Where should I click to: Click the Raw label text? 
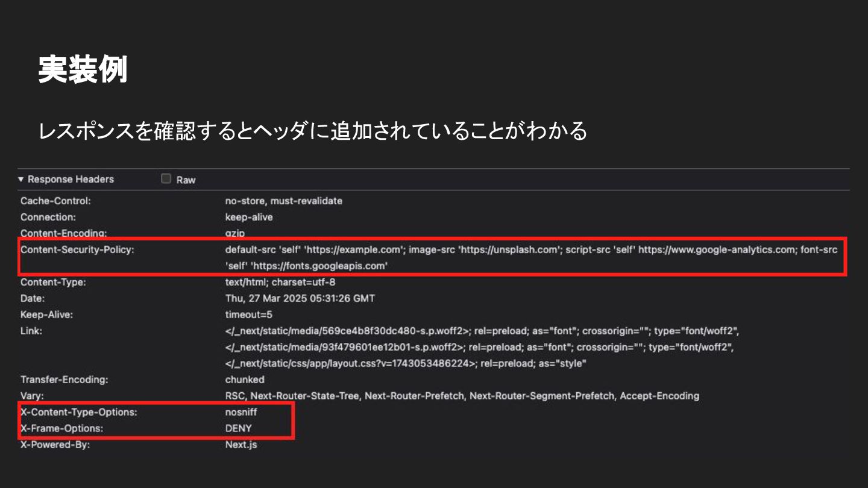pos(186,180)
